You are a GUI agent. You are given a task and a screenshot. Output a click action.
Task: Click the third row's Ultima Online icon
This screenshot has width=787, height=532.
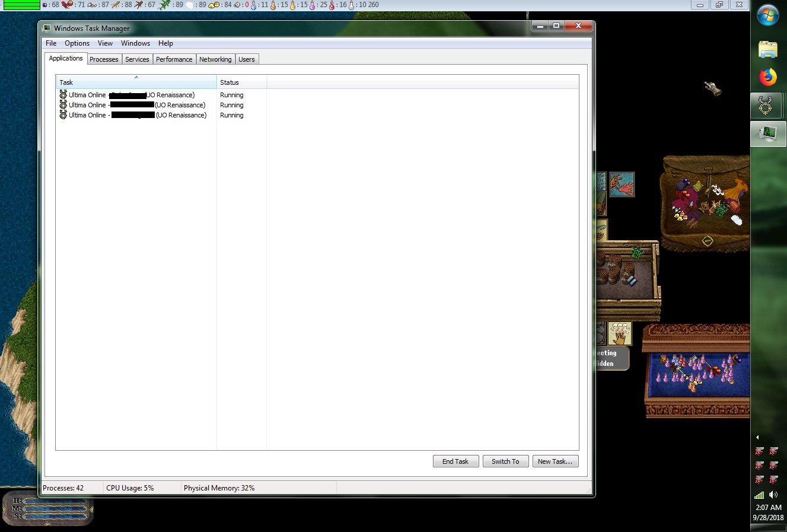pos(63,115)
